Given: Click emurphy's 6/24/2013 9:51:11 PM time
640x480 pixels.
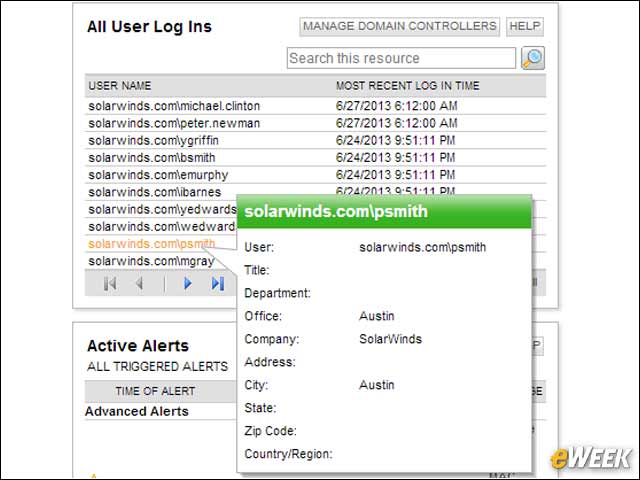Looking at the screenshot, I should pyautogui.click(x=395, y=175).
